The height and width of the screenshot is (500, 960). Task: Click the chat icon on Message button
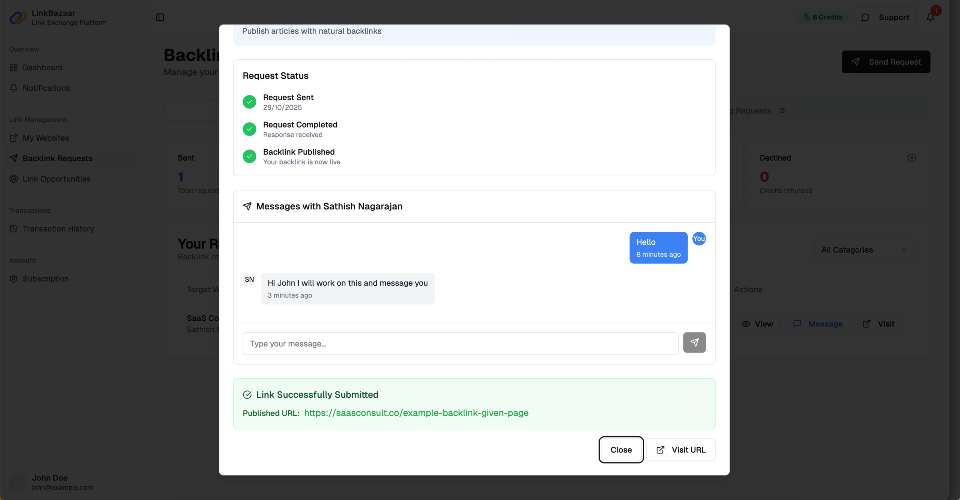click(797, 324)
